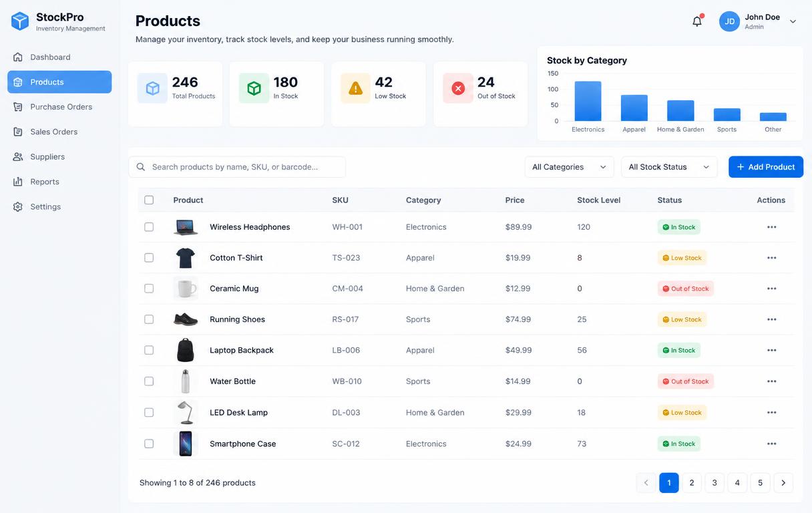Click the Apparel bar in the chart
The height and width of the screenshot is (513, 812).
tap(634, 108)
